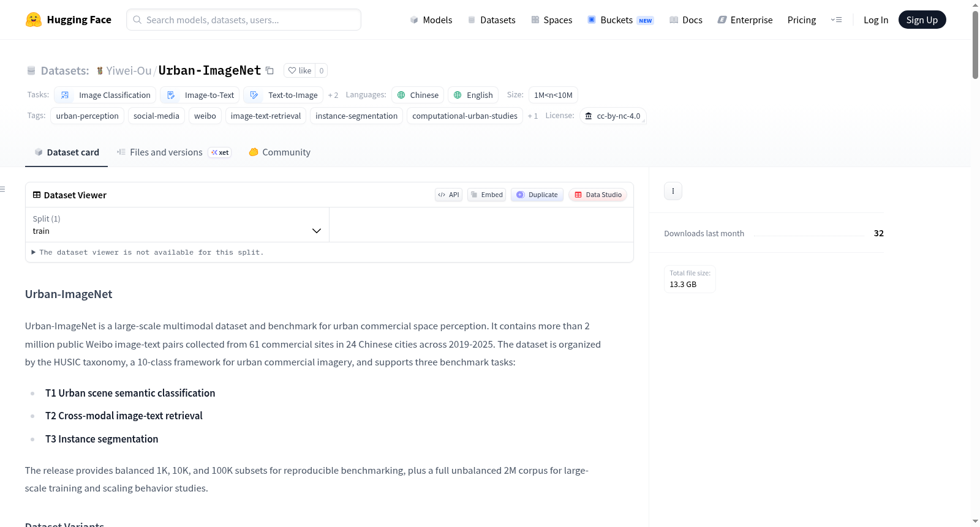Open Buckets from the navbar
This screenshot has height=527, width=980.
pyautogui.click(x=620, y=20)
